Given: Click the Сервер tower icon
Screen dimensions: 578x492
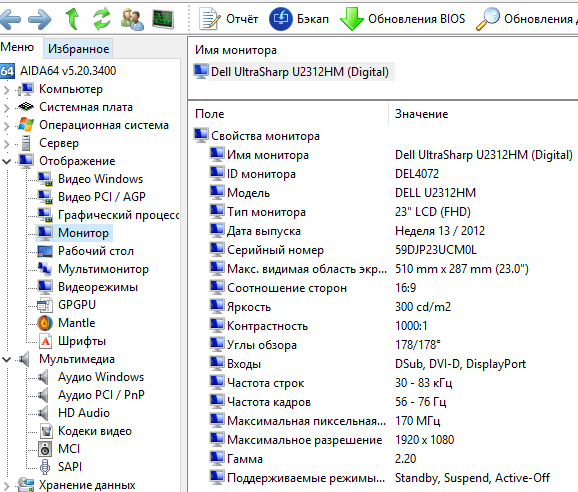Looking at the screenshot, I should point(26,143).
